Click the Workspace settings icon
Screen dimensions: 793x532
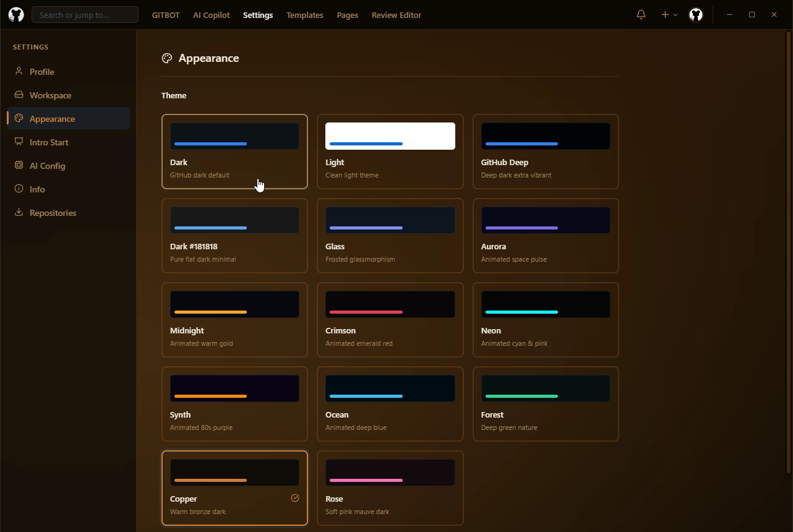19,95
